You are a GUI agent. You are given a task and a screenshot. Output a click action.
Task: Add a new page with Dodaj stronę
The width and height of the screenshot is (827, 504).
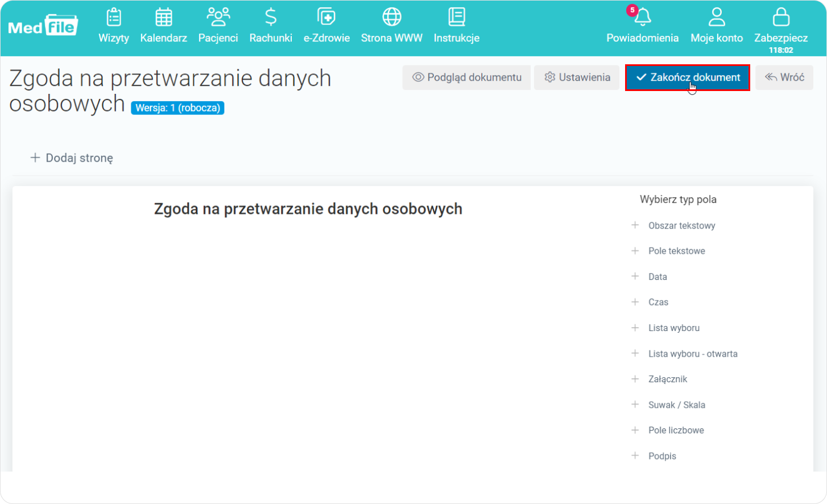click(71, 158)
